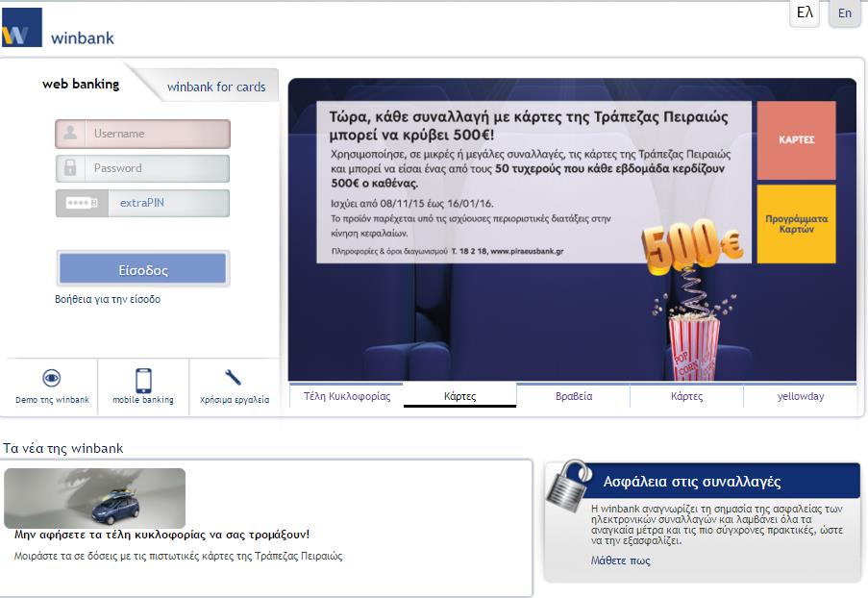Open the Demo της winbank eye icon
The width and height of the screenshot is (868, 598).
52,378
